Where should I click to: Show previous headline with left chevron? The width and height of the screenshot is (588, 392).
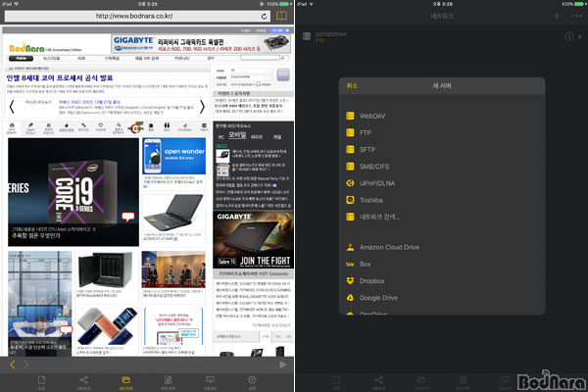coord(12,107)
